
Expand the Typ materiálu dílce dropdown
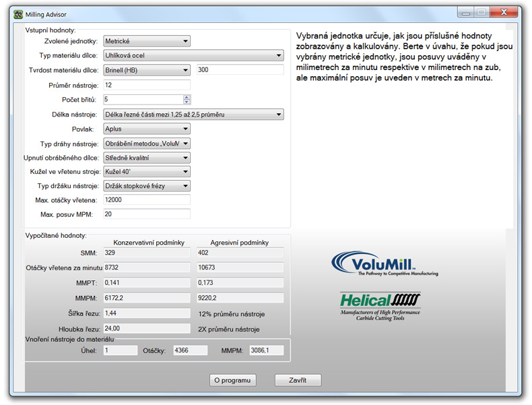tap(193, 56)
